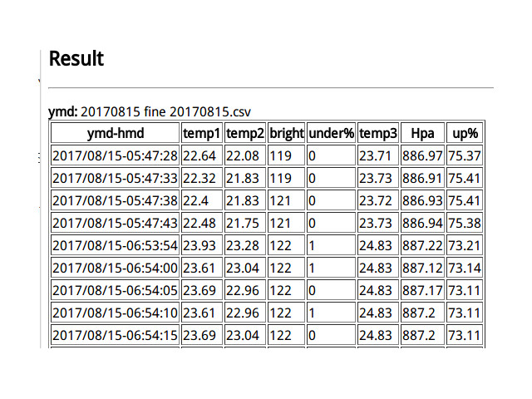The image size is (532, 399).
Task: Click the under% column header
Action: [331, 133]
